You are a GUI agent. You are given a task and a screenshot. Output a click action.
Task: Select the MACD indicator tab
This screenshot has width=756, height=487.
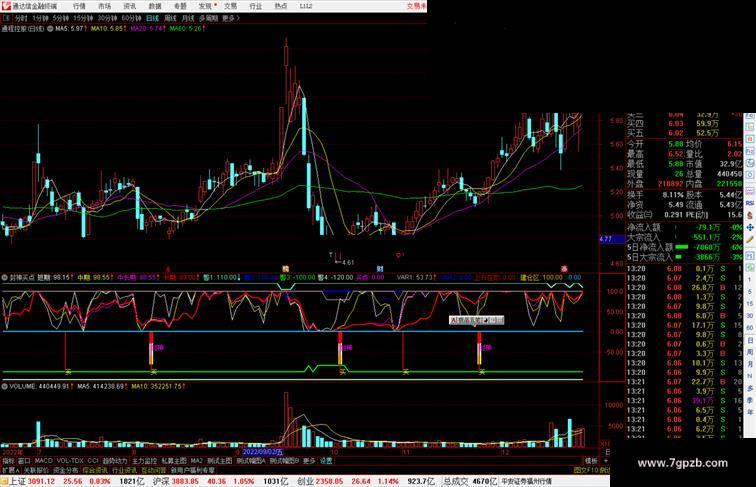click(x=43, y=461)
